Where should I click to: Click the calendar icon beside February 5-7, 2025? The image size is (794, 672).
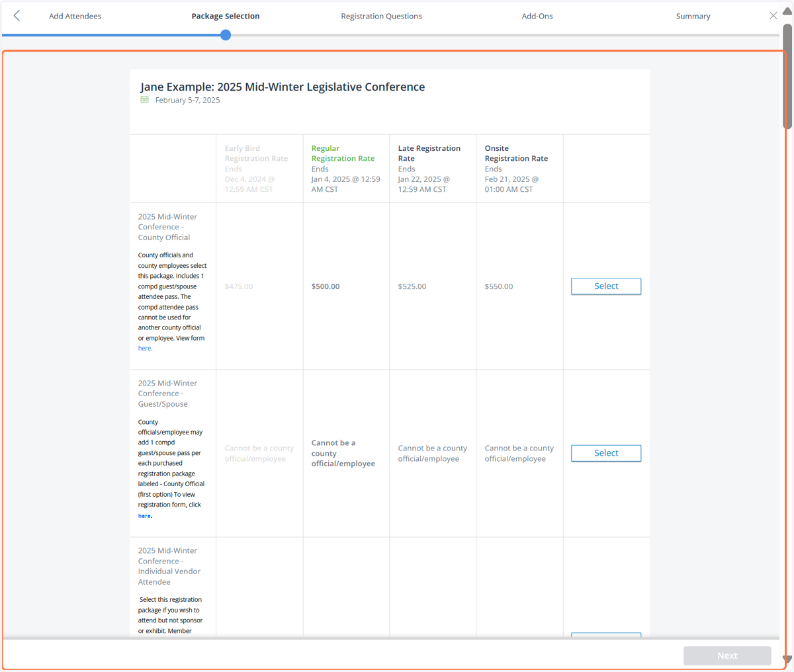point(145,100)
